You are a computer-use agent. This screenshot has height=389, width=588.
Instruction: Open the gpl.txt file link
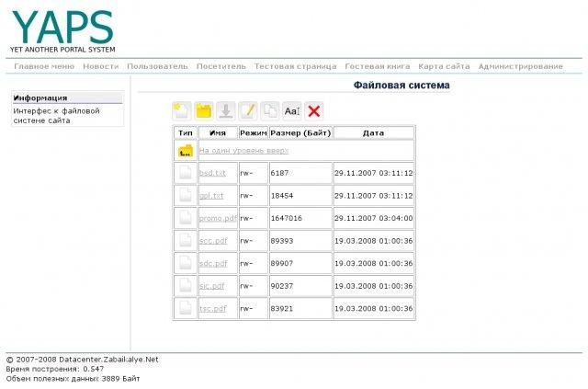[x=211, y=196]
